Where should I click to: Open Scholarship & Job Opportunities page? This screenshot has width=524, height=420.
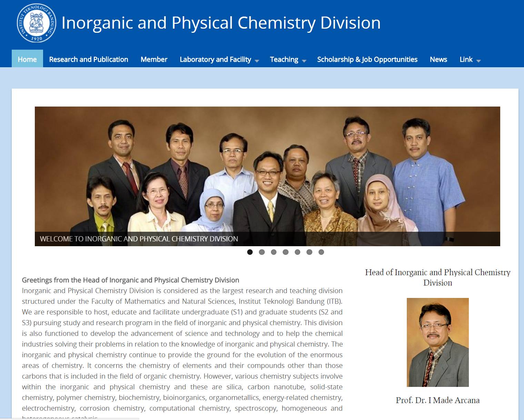pos(367,59)
